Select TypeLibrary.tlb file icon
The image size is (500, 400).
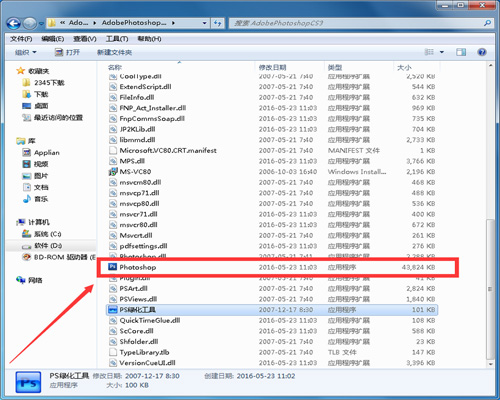pos(113,352)
